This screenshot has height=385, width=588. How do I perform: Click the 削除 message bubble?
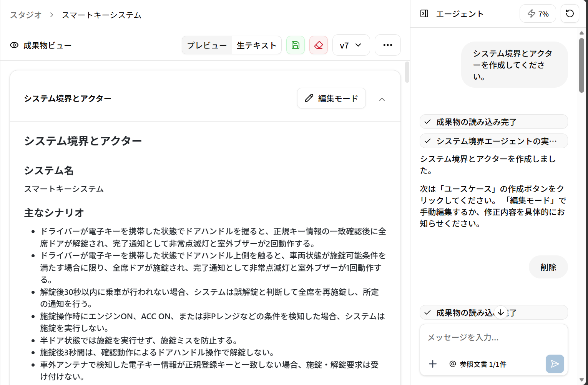[548, 267]
